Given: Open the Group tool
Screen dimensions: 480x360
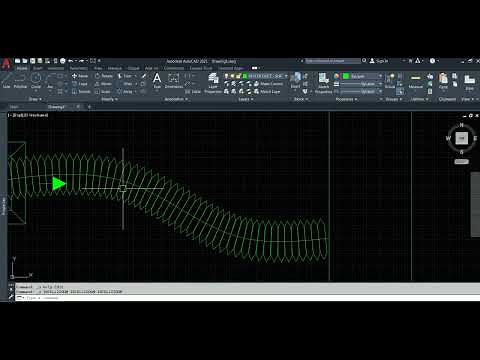Looking at the screenshot, I should point(390,81).
